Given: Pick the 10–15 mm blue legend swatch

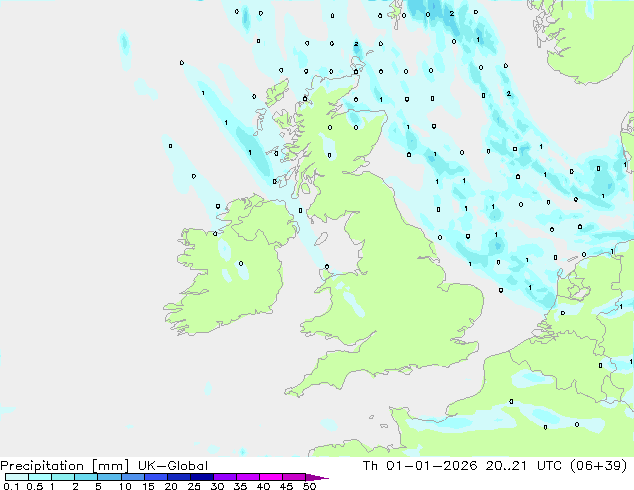Looking at the screenshot, I should pos(132,477).
